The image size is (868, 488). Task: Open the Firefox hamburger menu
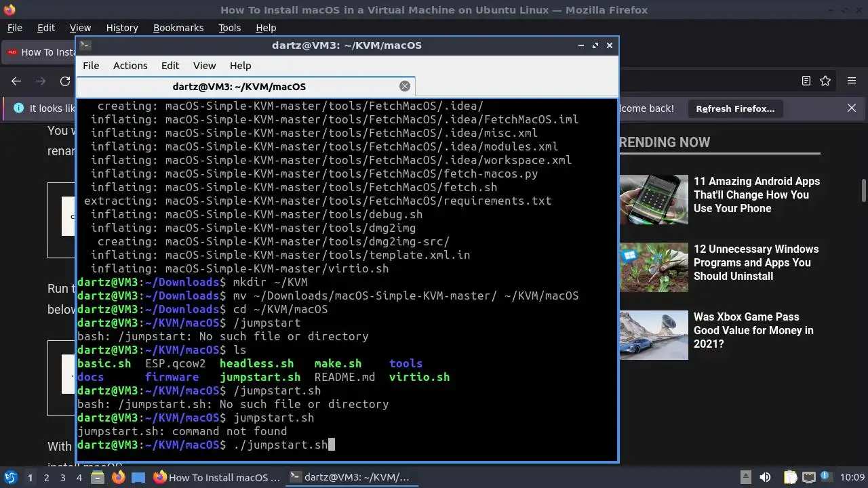[x=852, y=81]
